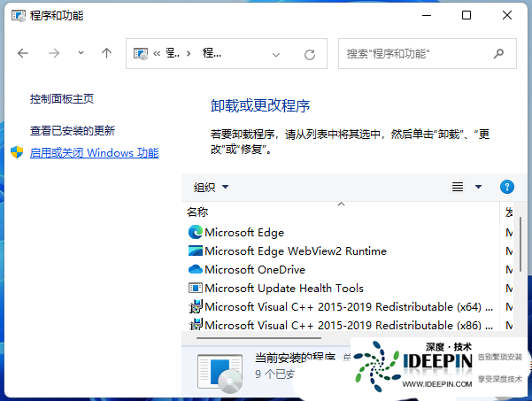
Task: Refresh the 程序和功能 view
Action: click(x=310, y=55)
